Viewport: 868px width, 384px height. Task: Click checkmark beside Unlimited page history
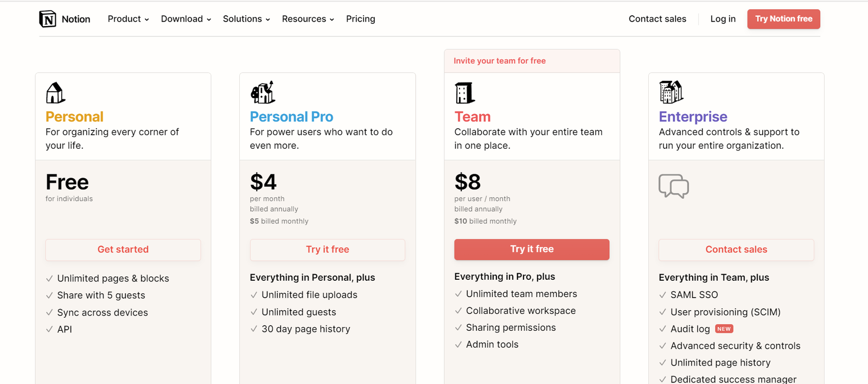[x=662, y=363]
